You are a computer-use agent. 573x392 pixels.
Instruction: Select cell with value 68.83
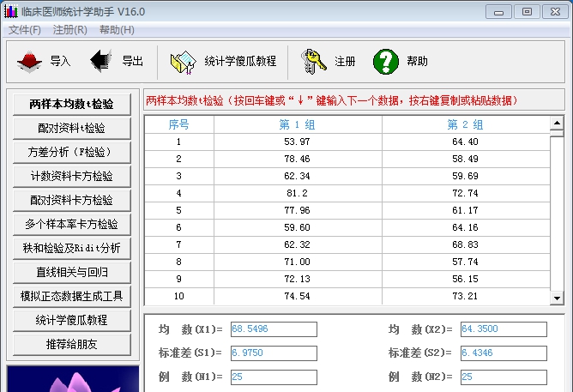tap(466, 244)
